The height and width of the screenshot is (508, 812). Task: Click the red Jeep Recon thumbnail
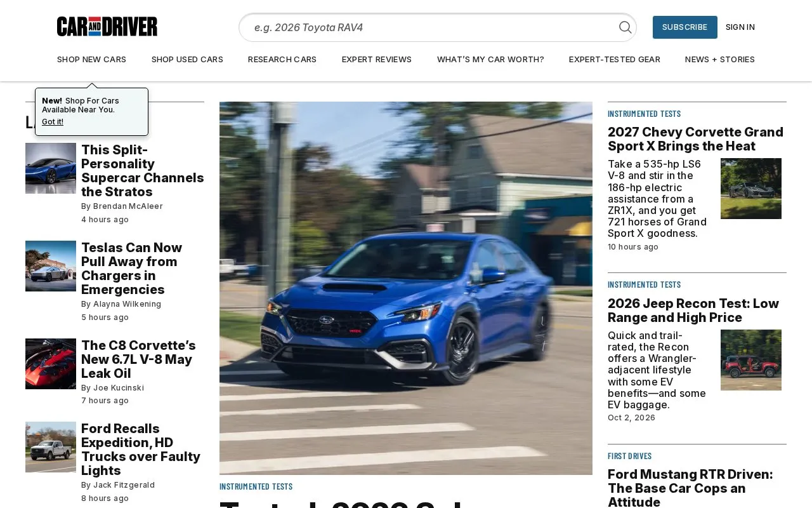[x=751, y=360]
